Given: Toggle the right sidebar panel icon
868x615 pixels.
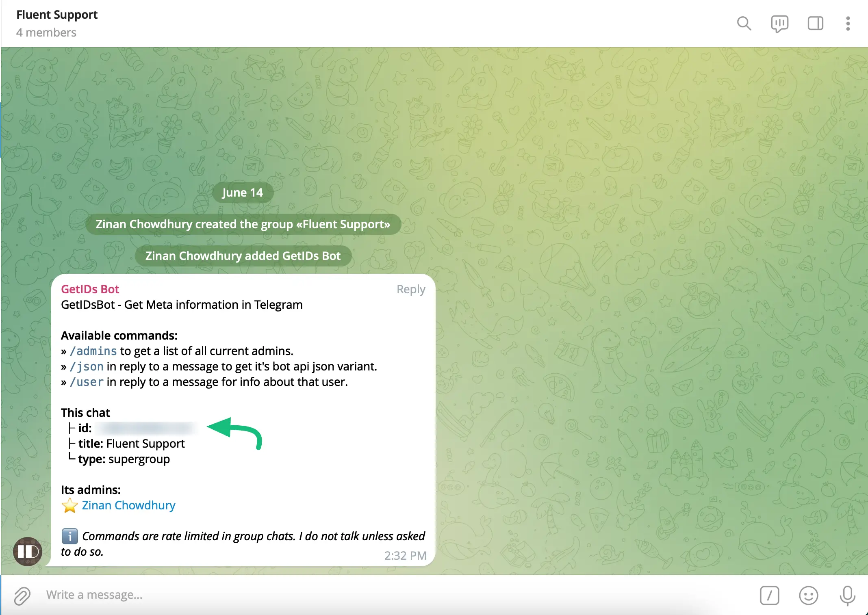Looking at the screenshot, I should (x=815, y=24).
